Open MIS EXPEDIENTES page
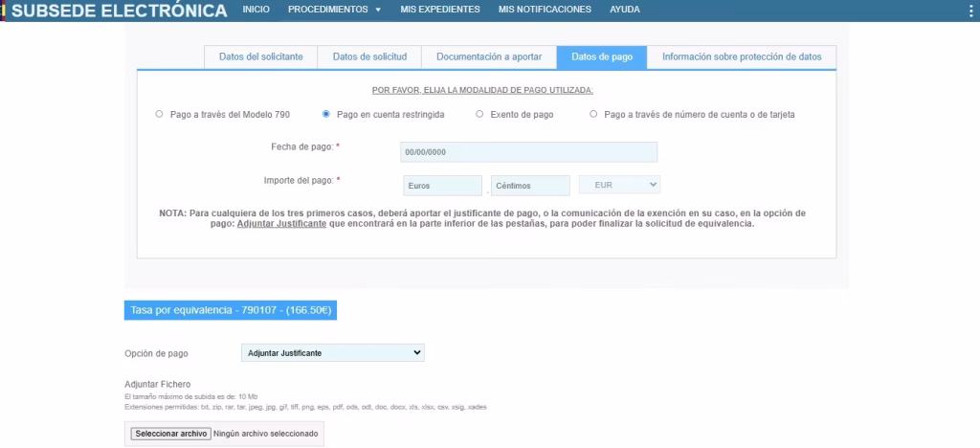Screen dimensions: 980x448 coord(440,10)
